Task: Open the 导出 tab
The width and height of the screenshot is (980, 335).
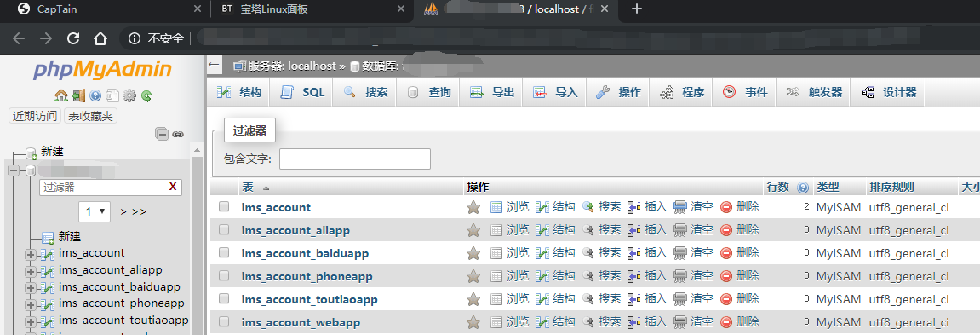Action: pyautogui.click(x=491, y=93)
